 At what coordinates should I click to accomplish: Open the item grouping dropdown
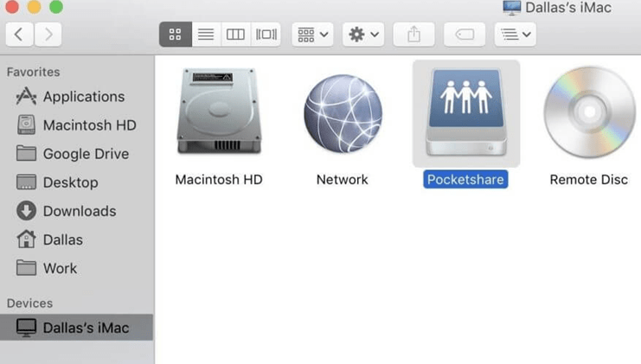click(312, 35)
